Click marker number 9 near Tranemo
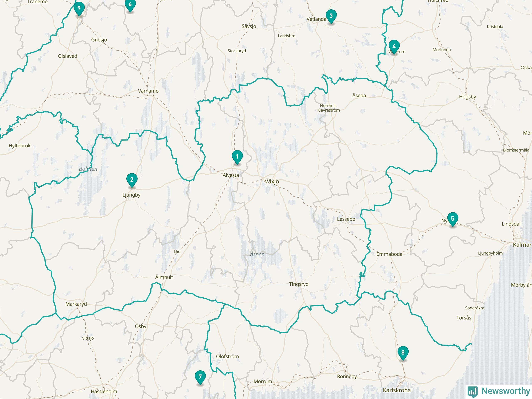Viewport: 532px width, 399px height. pos(79,9)
